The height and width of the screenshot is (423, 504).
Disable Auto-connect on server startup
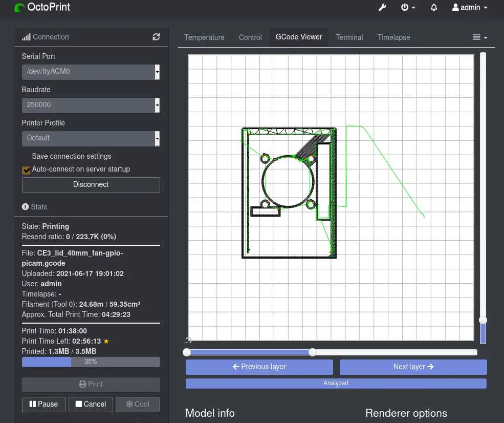26,170
